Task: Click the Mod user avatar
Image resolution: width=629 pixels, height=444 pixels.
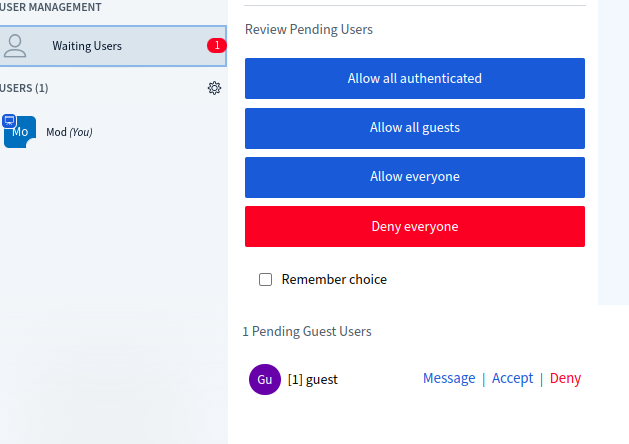Action: click(x=20, y=132)
